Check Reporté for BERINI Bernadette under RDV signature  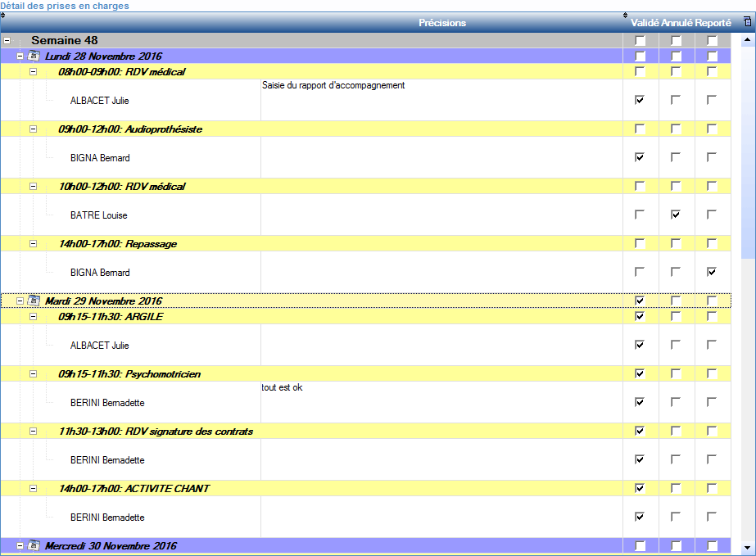click(712, 459)
